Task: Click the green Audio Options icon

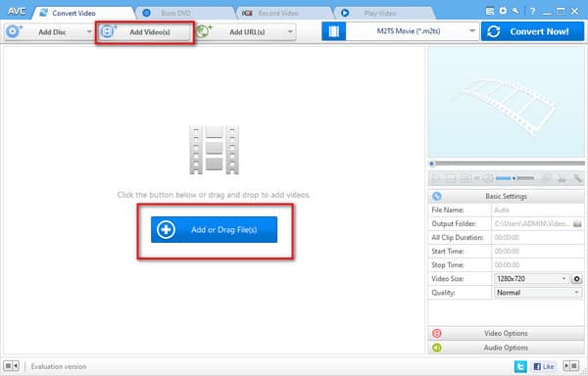Action: click(x=437, y=348)
